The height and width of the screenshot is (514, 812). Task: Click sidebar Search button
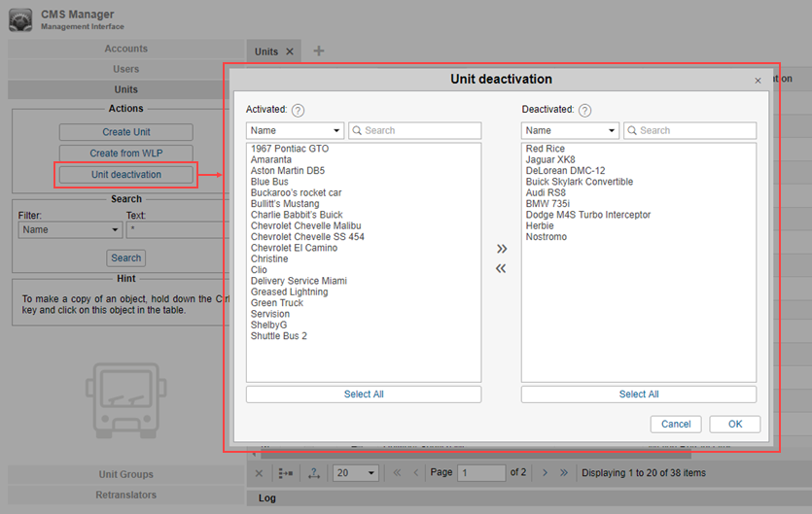click(x=125, y=257)
